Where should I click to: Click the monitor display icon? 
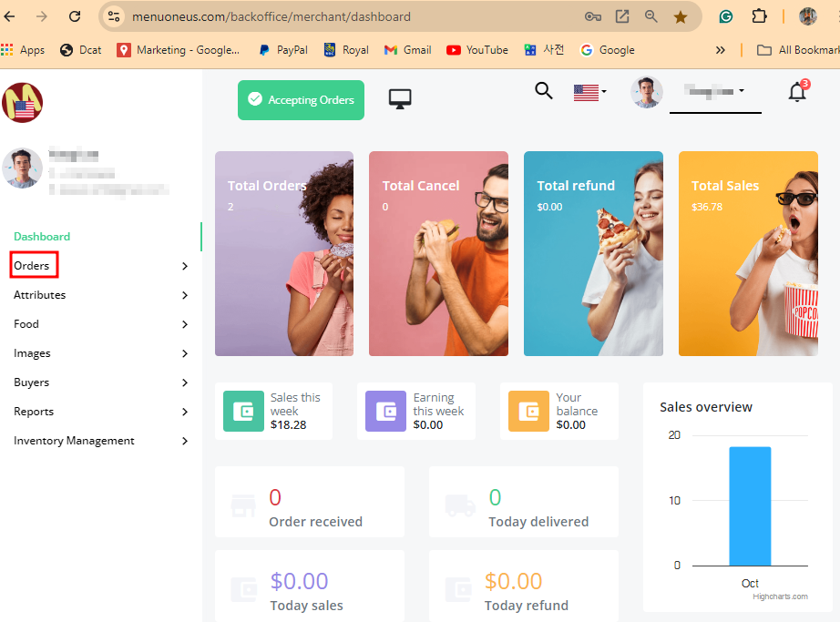tap(400, 99)
